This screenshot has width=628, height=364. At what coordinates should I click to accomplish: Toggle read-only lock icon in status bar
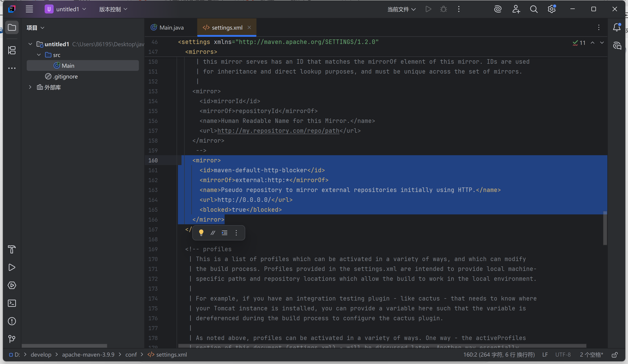click(614, 355)
